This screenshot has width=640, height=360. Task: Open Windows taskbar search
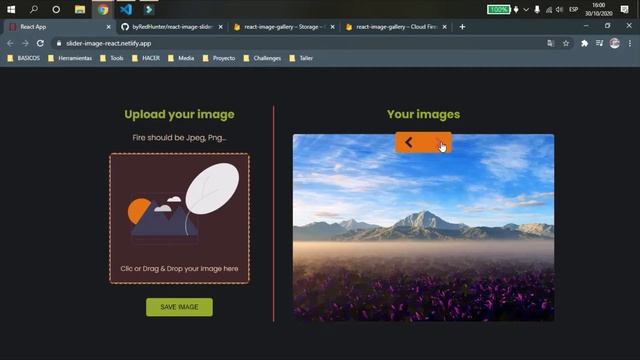coord(34,9)
